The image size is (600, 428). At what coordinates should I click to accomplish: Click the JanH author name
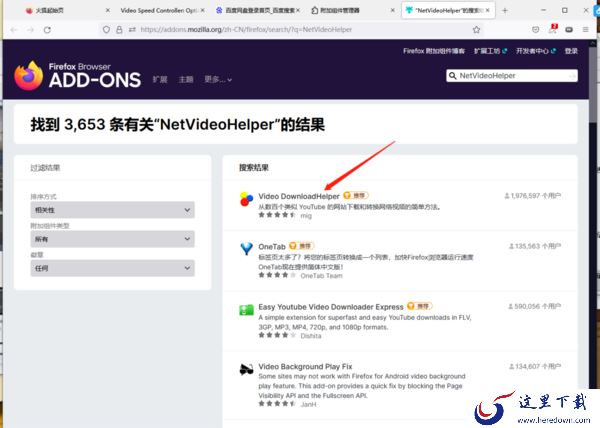click(x=308, y=404)
